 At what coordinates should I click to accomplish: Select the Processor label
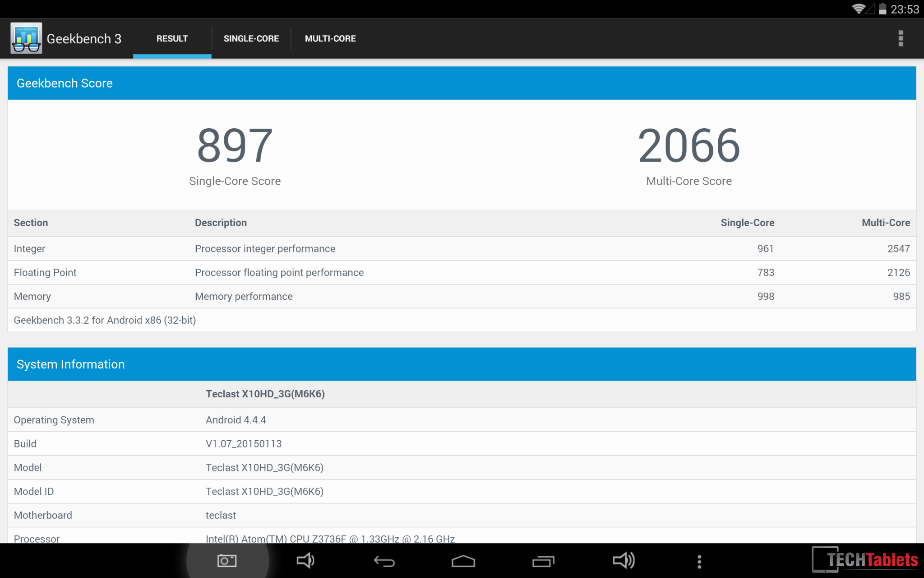click(x=37, y=538)
